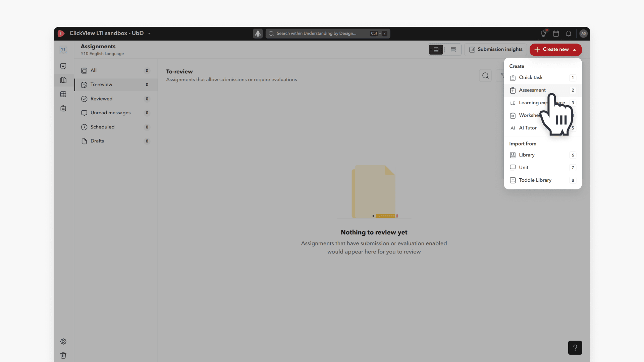The image size is (644, 362).
Task: Choose Quick task from Create menu
Action: (x=543, y=77)
